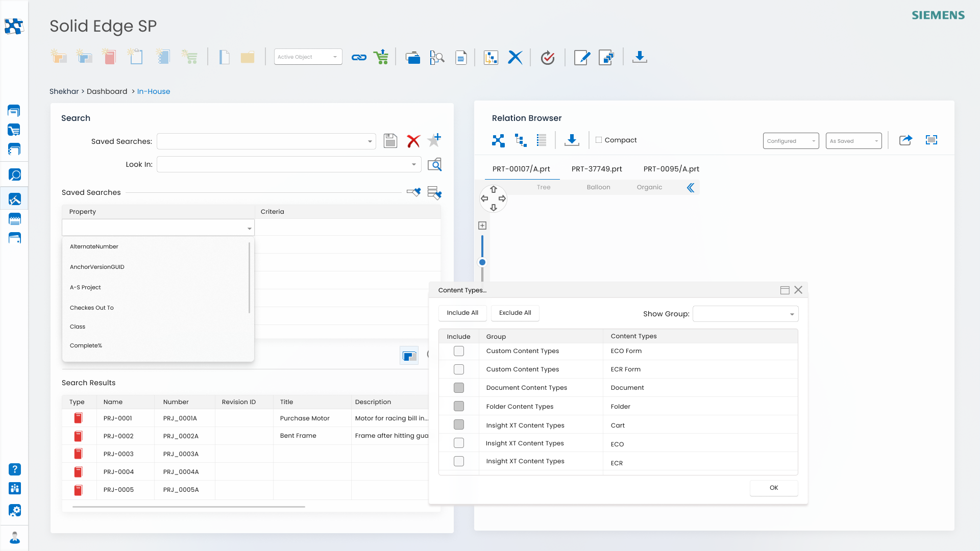Toggle Include checkbox for ECO row
The image size is (980, 551).
[x=459, y=443]
